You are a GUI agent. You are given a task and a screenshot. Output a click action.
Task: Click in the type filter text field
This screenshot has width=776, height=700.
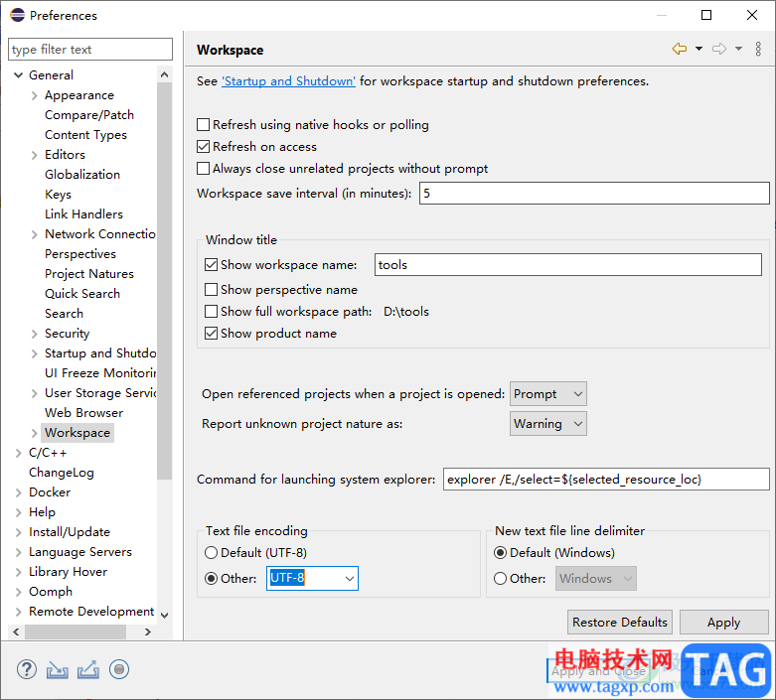[x=90, y=50]
